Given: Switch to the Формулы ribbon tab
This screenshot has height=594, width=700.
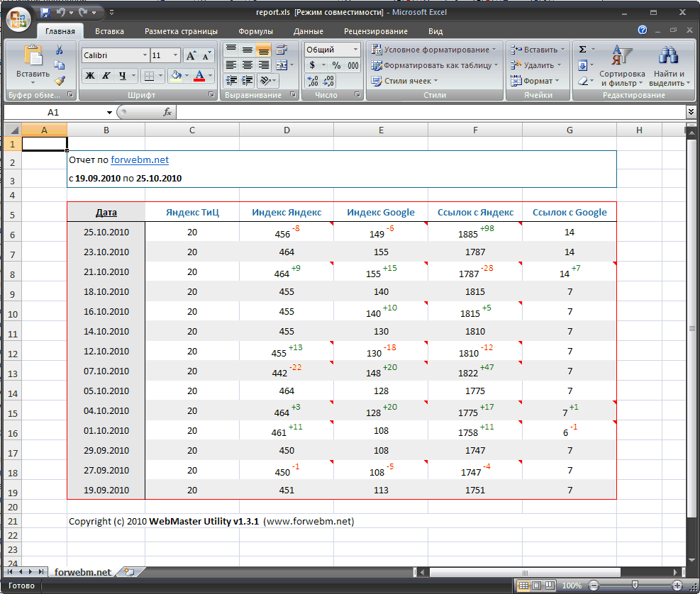Looking at the screenshot, I should [x=255, y=31].
